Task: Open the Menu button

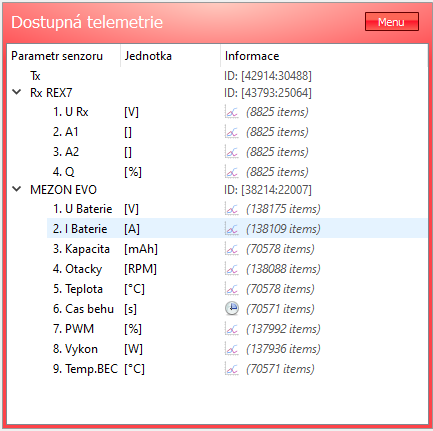Action: pyautogui.click(x=392, y=22)
